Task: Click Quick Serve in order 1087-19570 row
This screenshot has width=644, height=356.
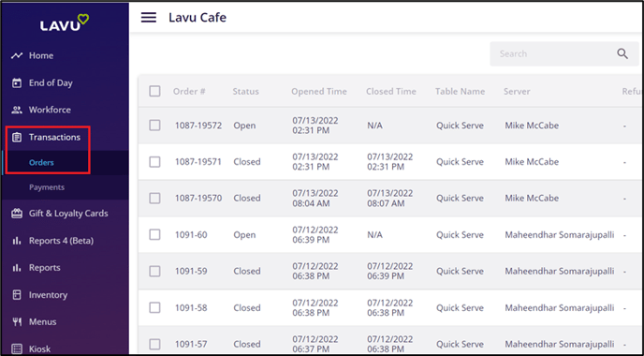Action: click(x=460, y=199)
